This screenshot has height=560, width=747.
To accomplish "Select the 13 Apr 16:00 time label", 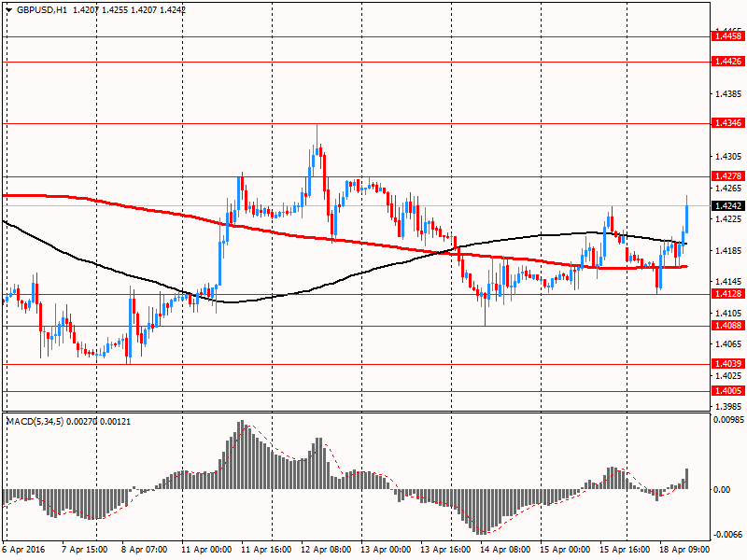I will click(x=446, y=550).
